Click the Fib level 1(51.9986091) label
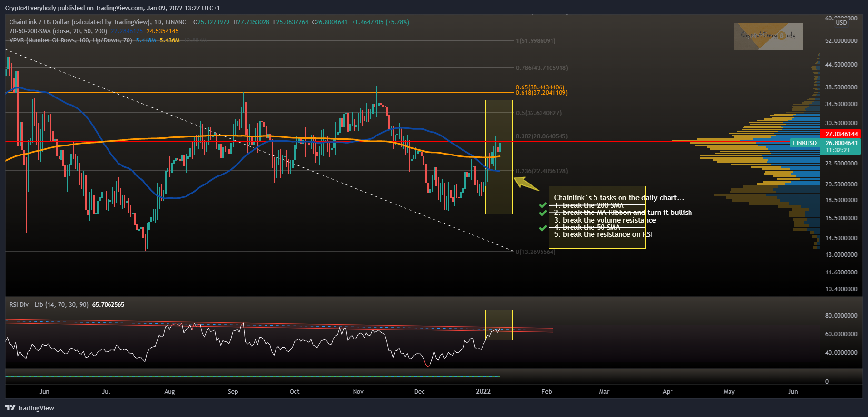The height and width of the screenshot is (417, 868). point(535,41)
